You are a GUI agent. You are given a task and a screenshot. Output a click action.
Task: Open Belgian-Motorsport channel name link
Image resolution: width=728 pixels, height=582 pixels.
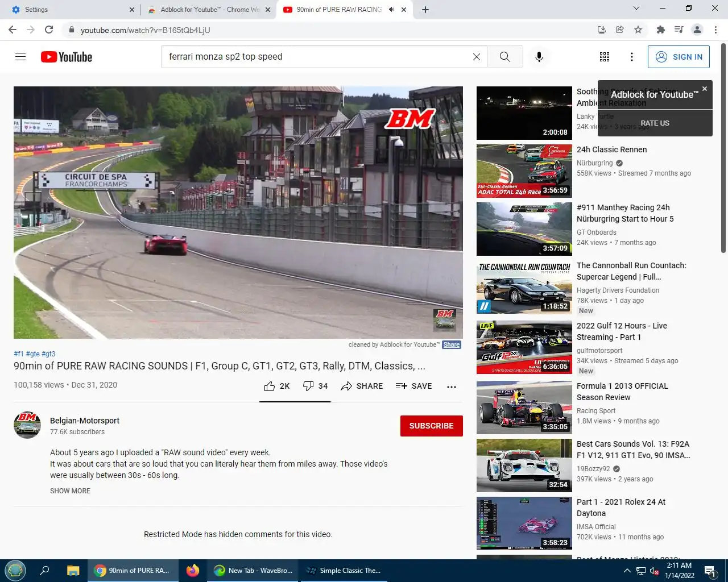click(x=85, y=421)
